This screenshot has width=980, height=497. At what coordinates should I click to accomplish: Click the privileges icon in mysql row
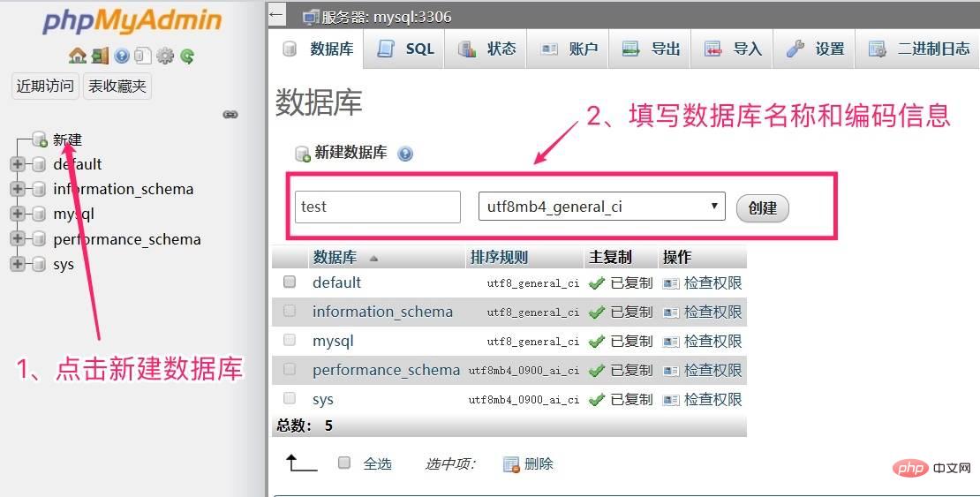[671, 342]
